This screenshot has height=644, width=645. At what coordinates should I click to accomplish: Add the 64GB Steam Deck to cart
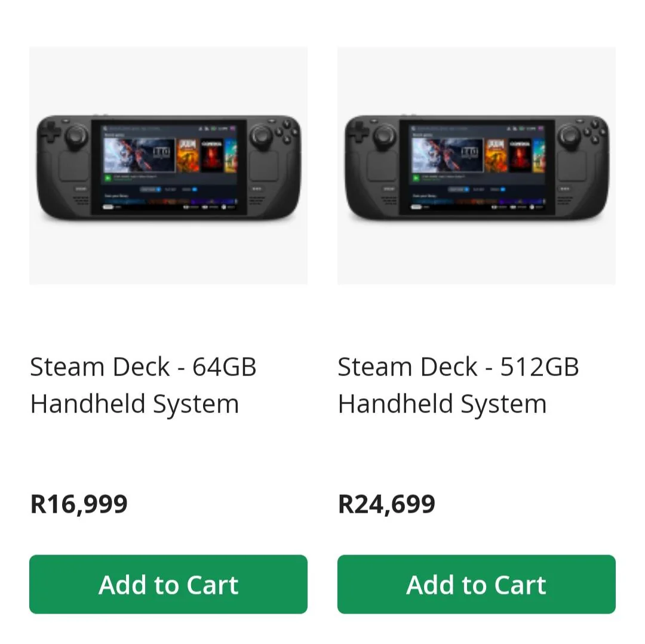tap(168, 584)
